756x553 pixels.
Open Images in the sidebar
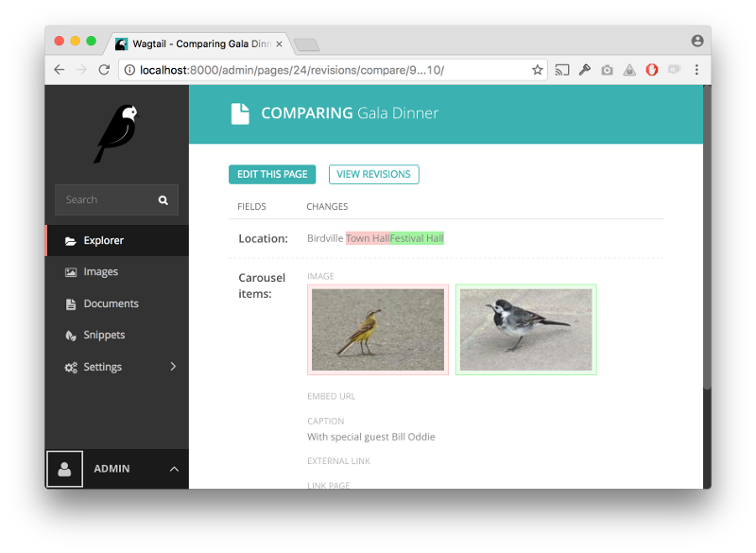(100, 272)
